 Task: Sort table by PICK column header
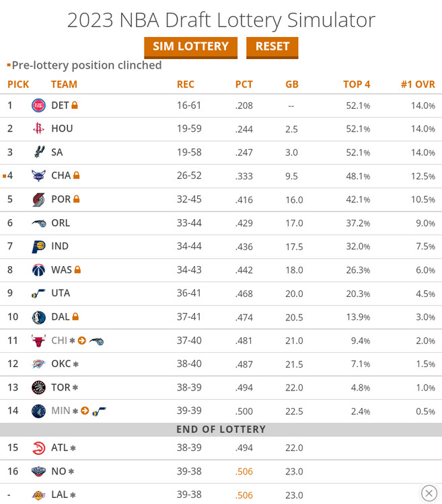click(x=18, y=85)
